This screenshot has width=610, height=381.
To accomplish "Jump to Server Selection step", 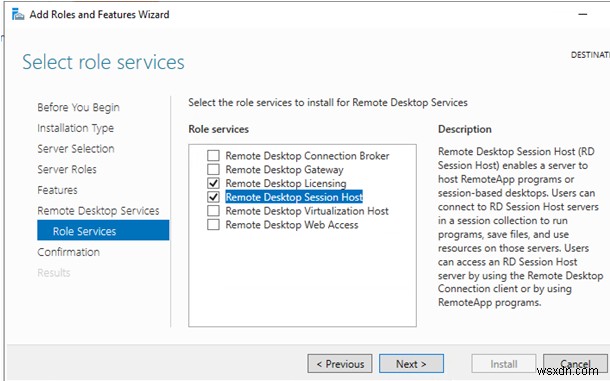I will [x=76, y=149].
